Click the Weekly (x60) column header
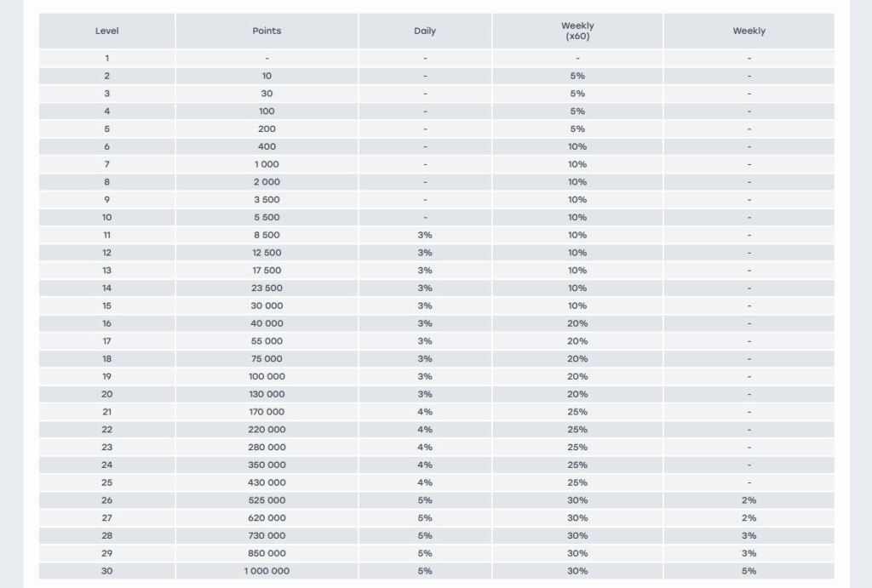Screen dimensions: 872x588 point(577,31)
